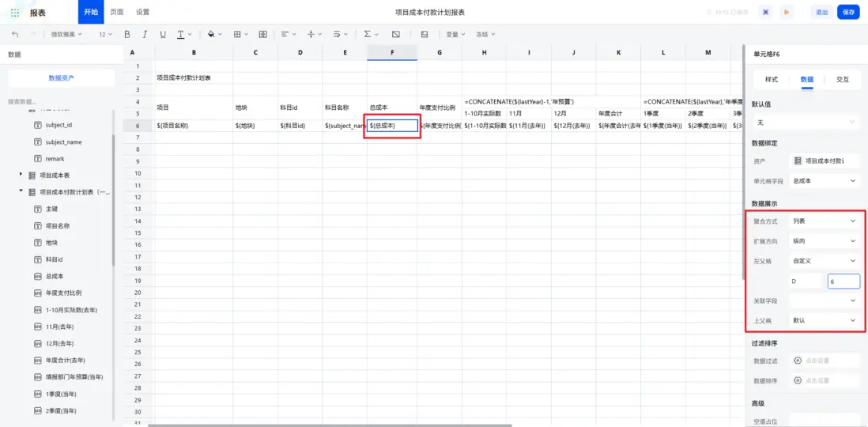Screen dimensions: 868x427
Task: Toggle italic formatting
Action: [x=145, y=34]
